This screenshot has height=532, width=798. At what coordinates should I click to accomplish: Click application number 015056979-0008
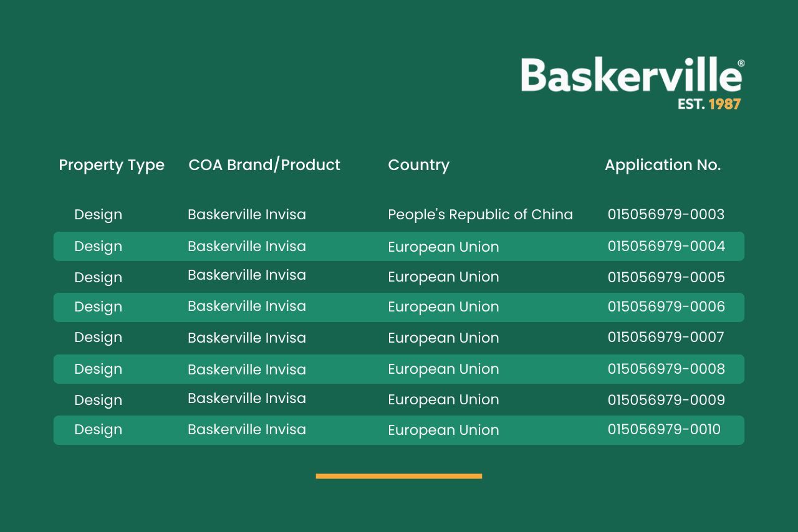click(666, 369)
